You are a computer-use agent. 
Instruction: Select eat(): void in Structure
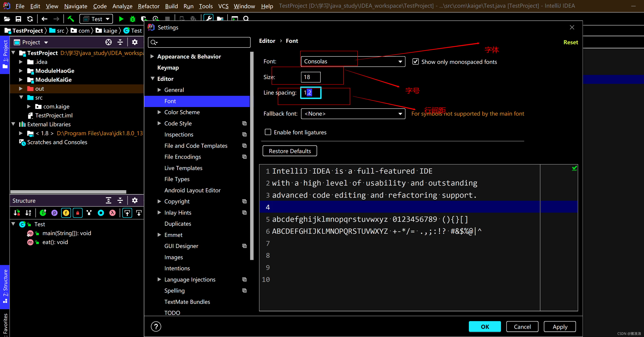pos(55,242)
